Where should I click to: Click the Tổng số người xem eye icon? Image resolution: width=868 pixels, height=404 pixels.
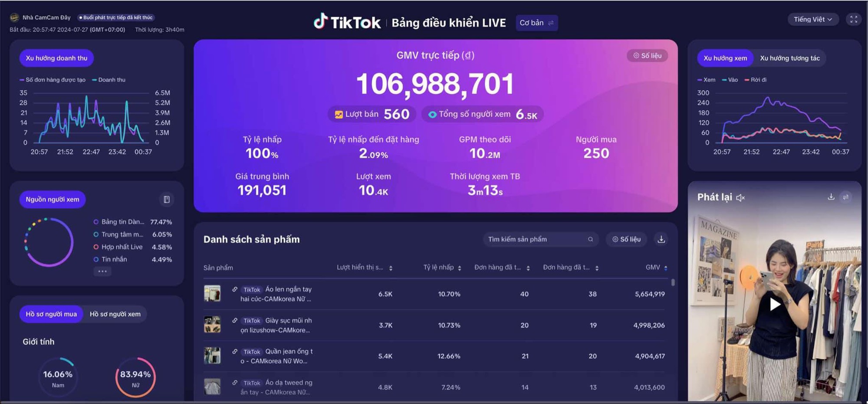432,114
